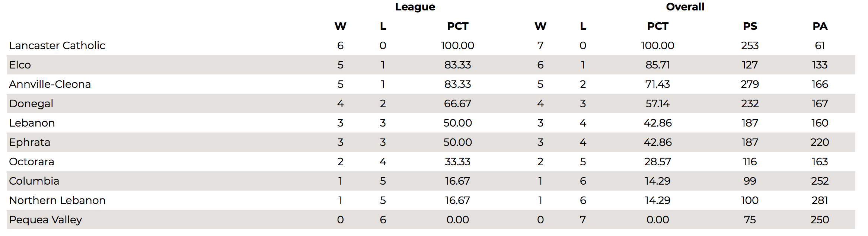Click the Ephrata team name
Viewport: 868px width, 236px height.
point(30,142)
